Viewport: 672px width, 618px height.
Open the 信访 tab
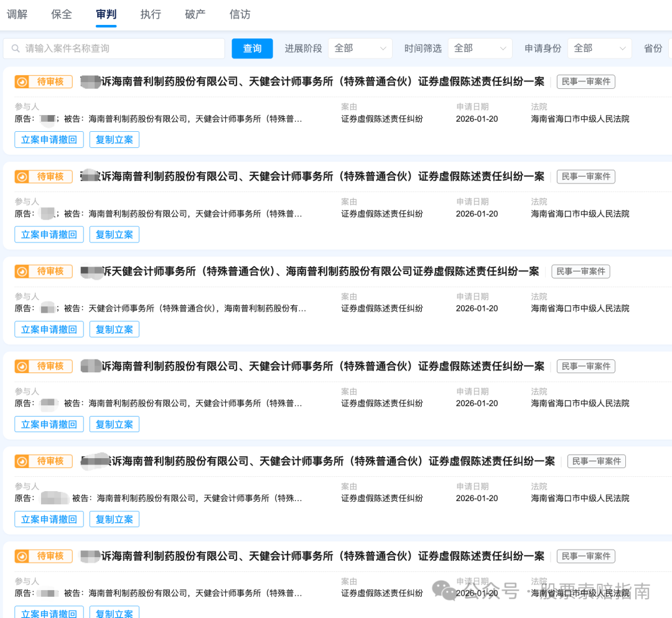pos(240,14)
